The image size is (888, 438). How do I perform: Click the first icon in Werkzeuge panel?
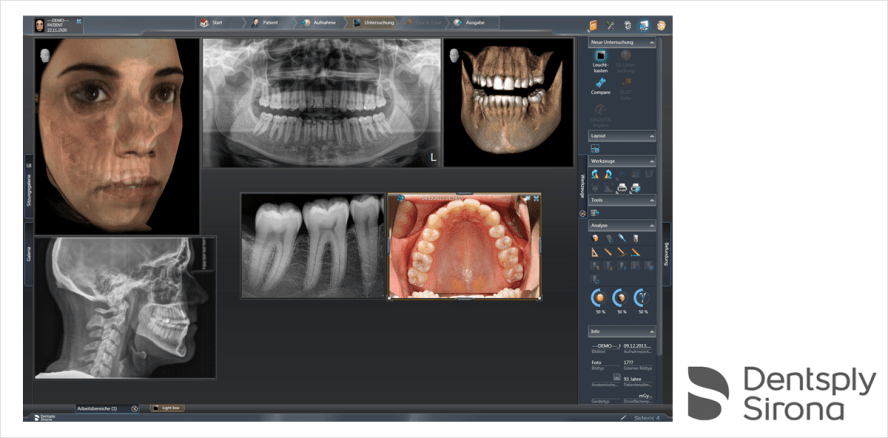[595, 174]
